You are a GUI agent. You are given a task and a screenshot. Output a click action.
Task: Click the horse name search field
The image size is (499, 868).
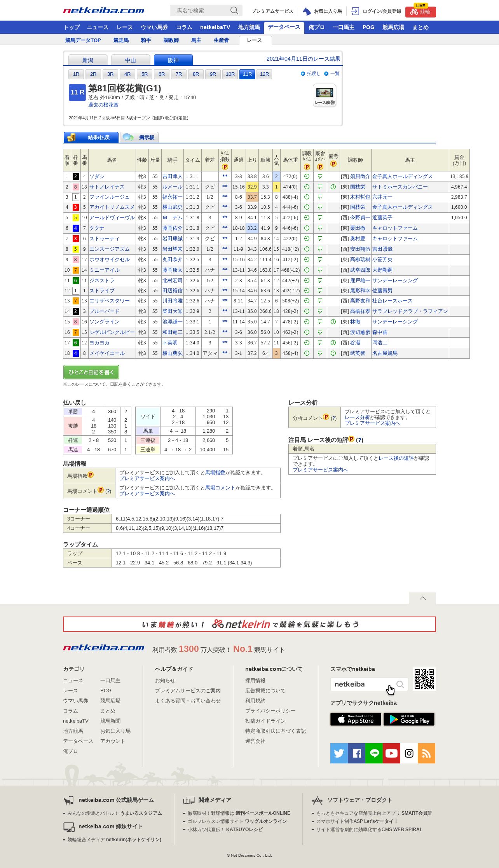pos(200,11)
